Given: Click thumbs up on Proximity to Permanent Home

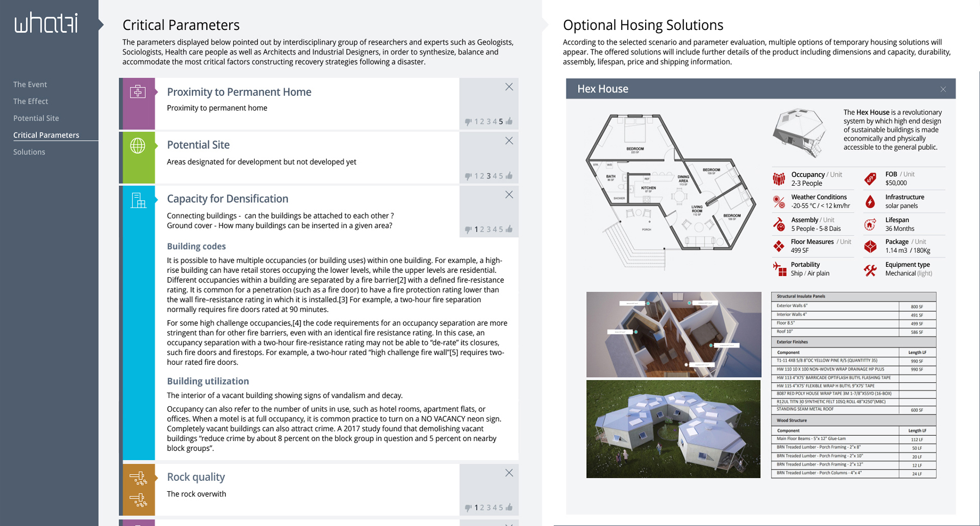Looking at the screenshot, I should tap(510, 121).
